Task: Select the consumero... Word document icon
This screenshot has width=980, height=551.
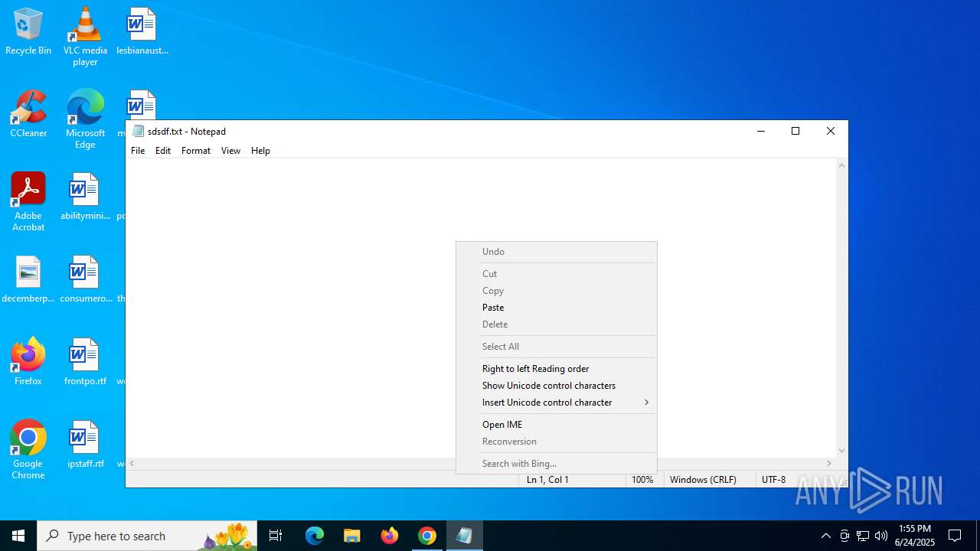Action: [x=86, y=279]
